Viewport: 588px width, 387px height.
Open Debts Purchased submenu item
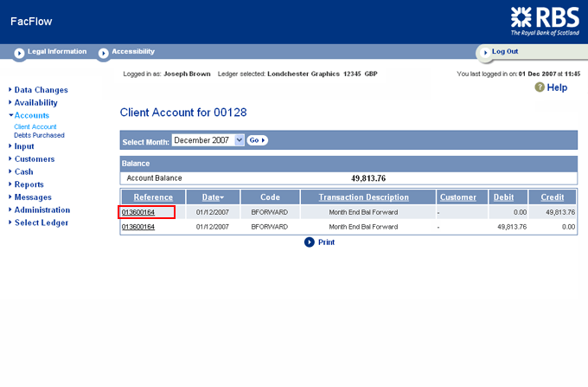39,135
